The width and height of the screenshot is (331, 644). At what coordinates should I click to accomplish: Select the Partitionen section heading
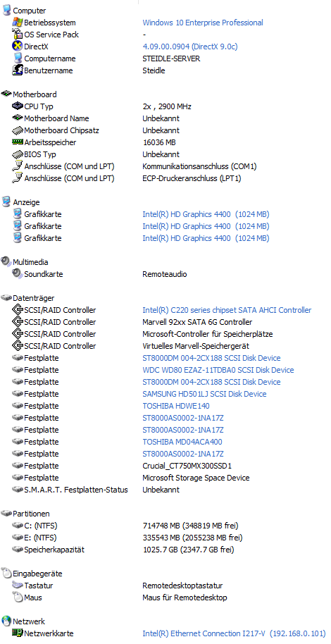point(31,514)
